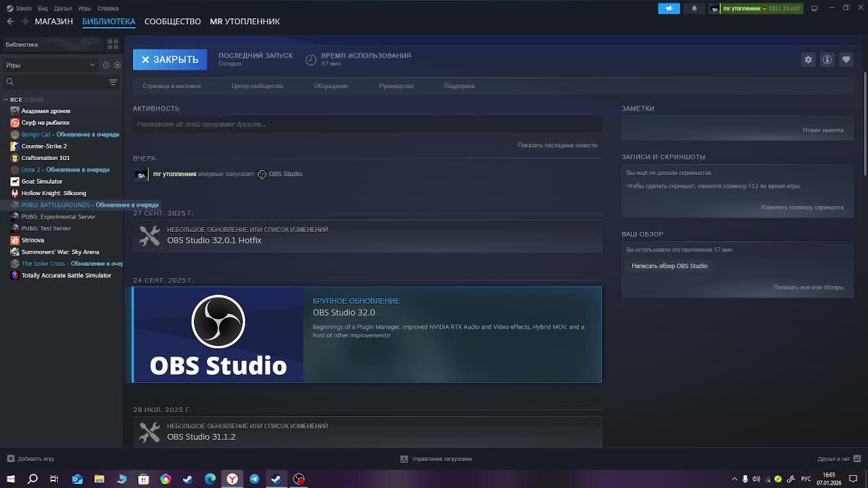868x488 pixels.
Task: Open Telegram from the Windows taskbar
Action: (254, 479)
